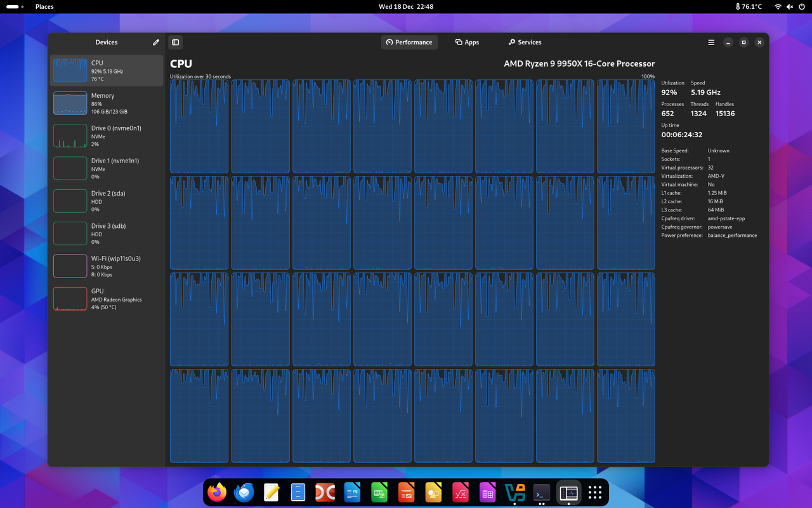Click the Wi-Fi status icon in top bar
The width and height of the screenshot is (812, 508).
point(778,6)
